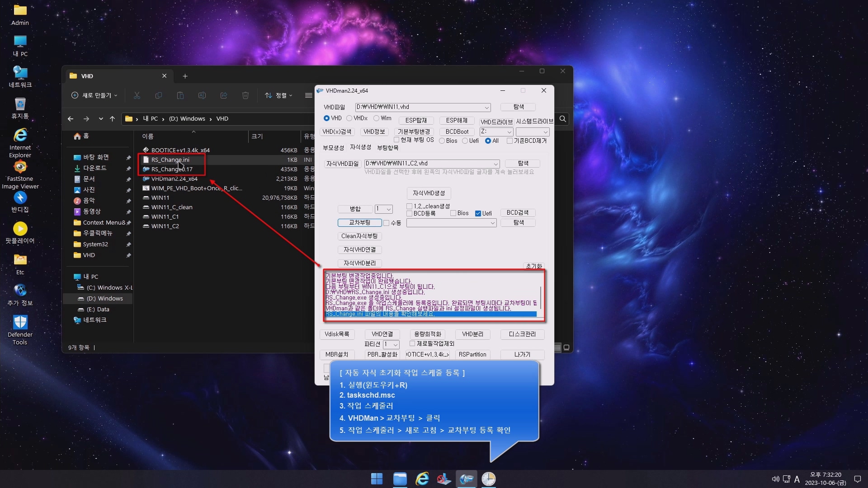Click the 교차부팅 button
868x488 pixels.
click(x=359, y=223)
